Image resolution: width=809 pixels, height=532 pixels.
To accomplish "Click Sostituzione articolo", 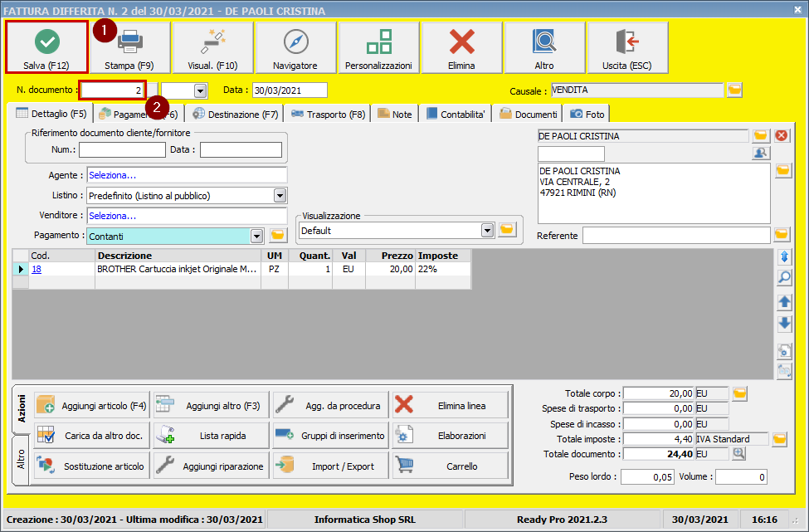I will pyautogui.click(x=92, y=466).
